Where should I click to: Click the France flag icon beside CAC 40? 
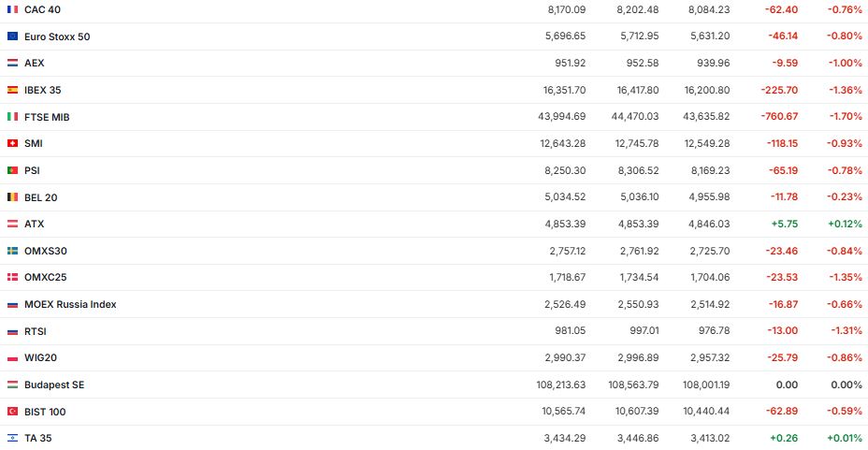12,9
